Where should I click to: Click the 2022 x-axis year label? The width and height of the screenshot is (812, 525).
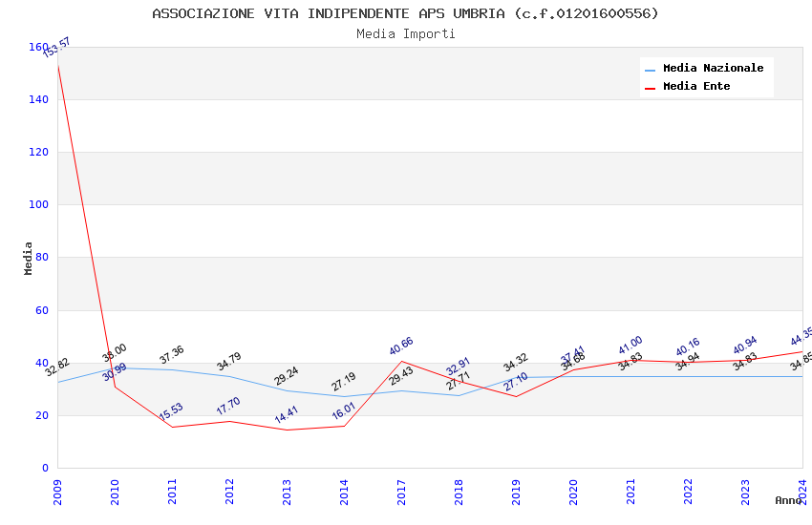click(688, 492)
